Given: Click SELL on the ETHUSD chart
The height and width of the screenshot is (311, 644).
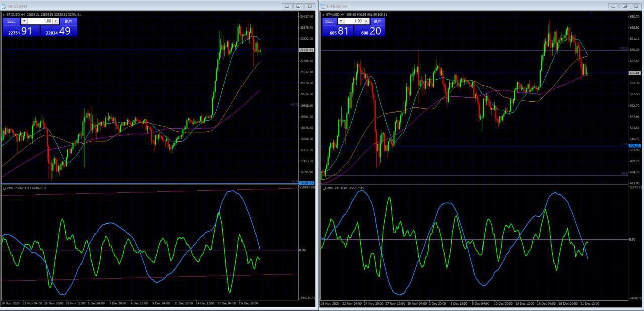Looking at the screenshot, I should [x=329, y=21].
